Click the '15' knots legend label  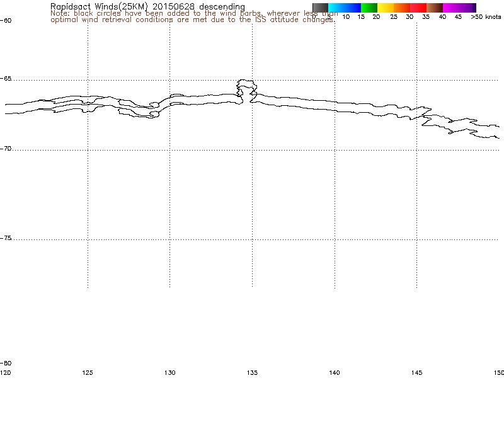pos(361,17)
